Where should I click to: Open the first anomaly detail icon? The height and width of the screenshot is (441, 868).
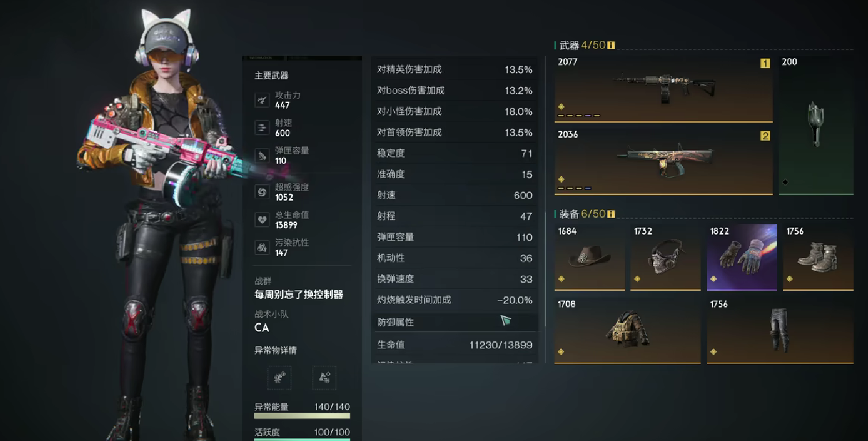(280, 378)
